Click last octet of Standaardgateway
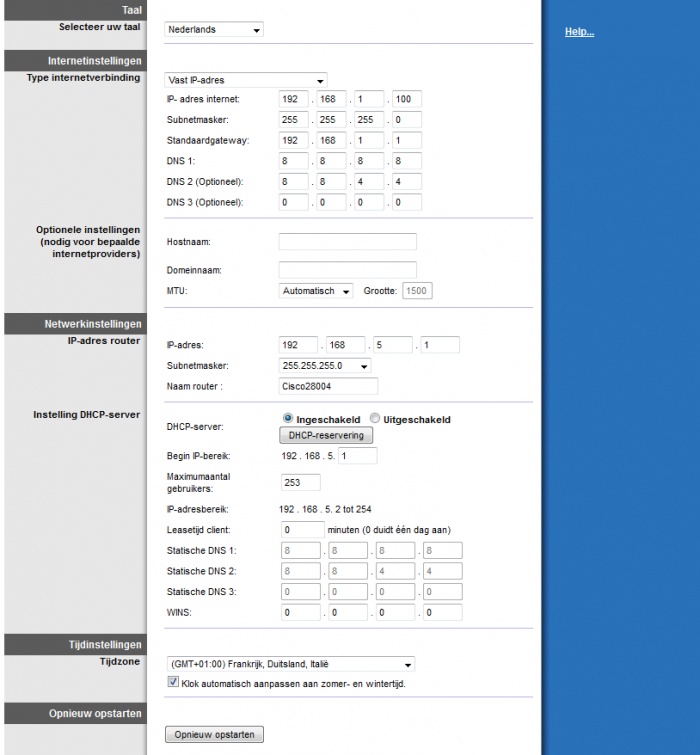This screenshot has height=755, width=700. [407, 140]
